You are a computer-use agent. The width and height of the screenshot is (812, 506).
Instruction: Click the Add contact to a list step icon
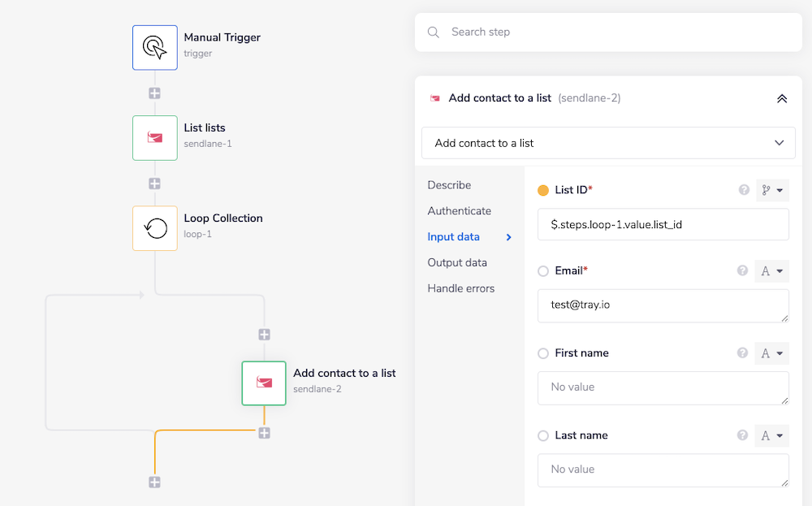264,383
